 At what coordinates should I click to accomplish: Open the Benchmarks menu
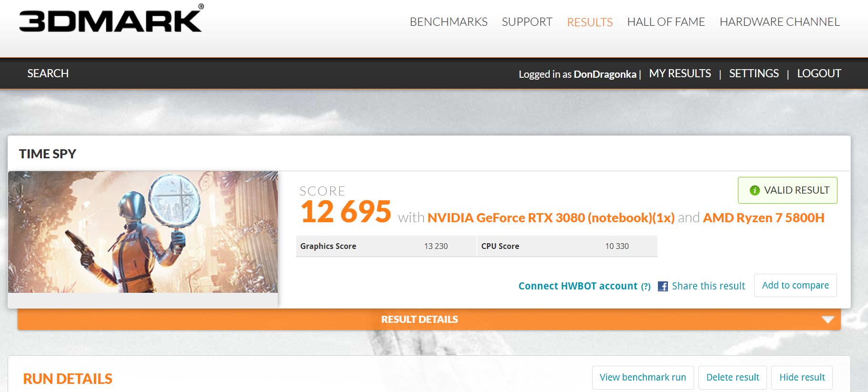pos(448,22)
